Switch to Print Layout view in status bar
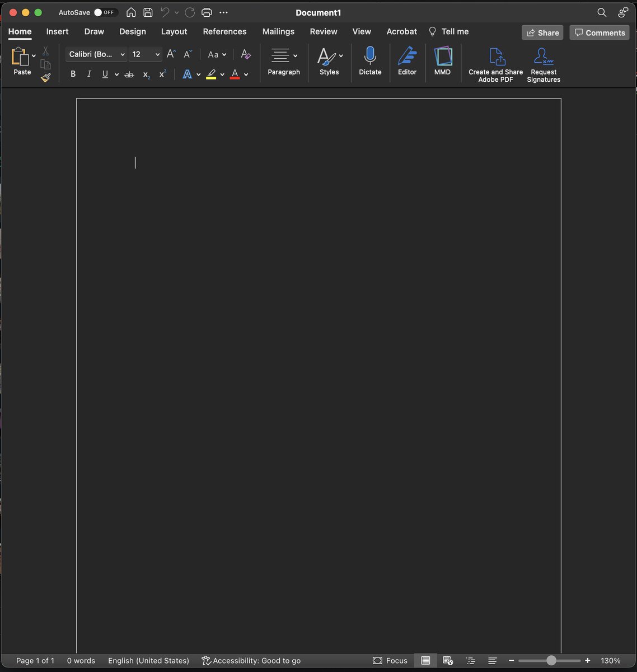637x672 pixels. pos(425,661)
